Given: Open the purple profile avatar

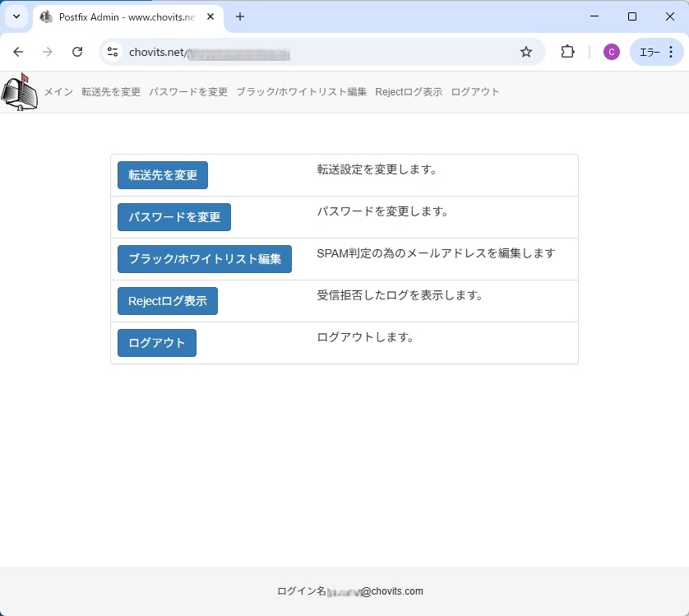Looking at the screenshot, I should pos(611,52).
